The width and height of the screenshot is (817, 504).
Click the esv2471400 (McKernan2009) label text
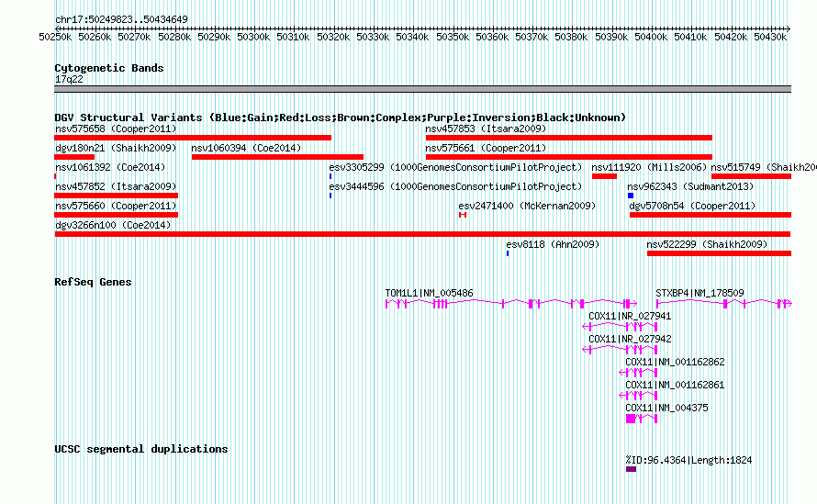click(527, 206)
